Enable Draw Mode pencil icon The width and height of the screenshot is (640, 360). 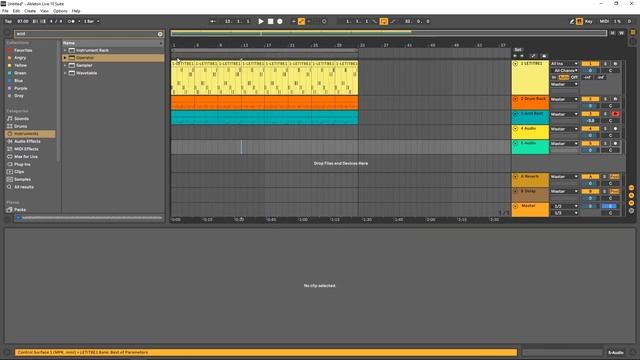pyautogui.click(x=571, y=21)
